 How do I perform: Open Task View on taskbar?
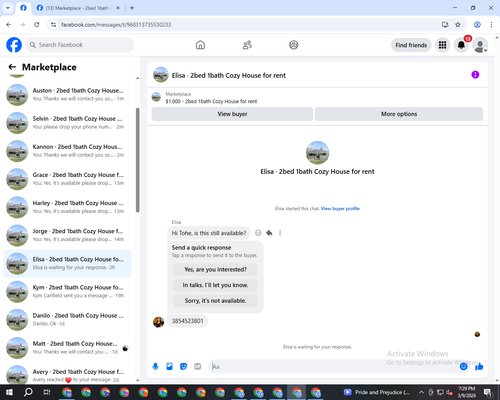pyautogui.click(x=47, y=392)
